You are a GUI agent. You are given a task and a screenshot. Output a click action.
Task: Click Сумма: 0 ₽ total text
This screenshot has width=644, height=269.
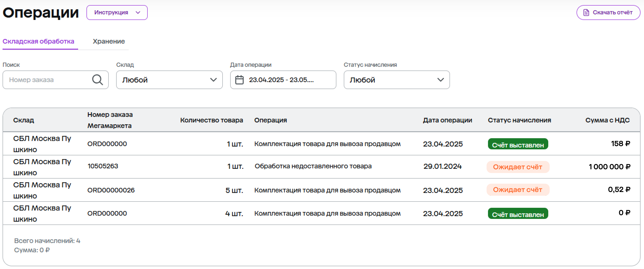click(32, 250)
